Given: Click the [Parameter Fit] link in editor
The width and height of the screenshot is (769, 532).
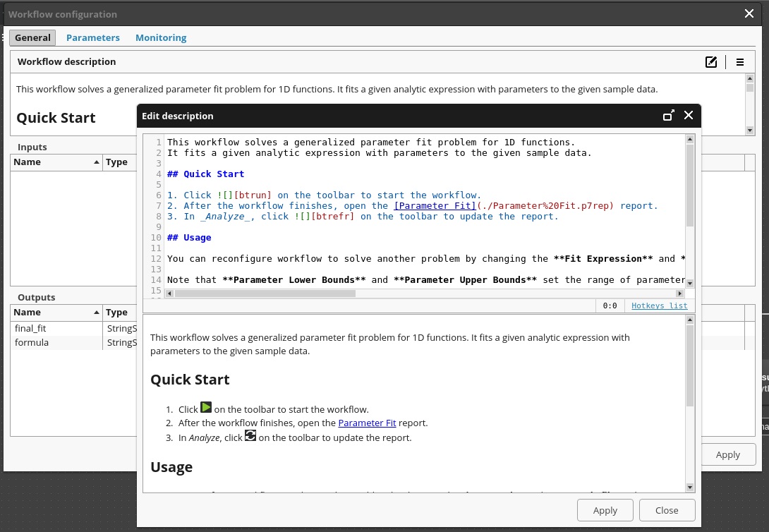Looking at the screenshot, I should point(435,206).
